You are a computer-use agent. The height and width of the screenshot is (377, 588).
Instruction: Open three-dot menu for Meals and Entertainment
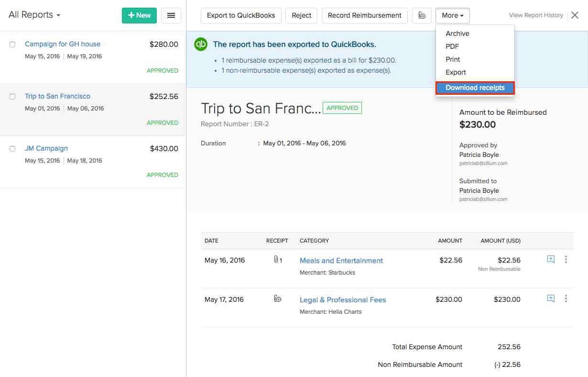point(566,259)
